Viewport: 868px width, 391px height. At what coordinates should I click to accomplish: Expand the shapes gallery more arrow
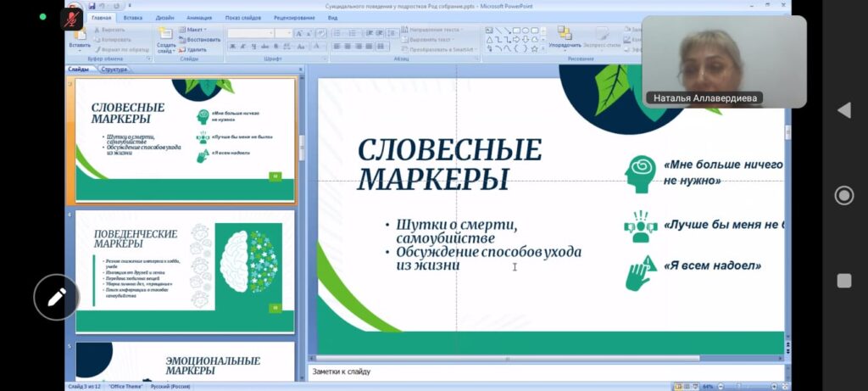[x=543, y=48]
